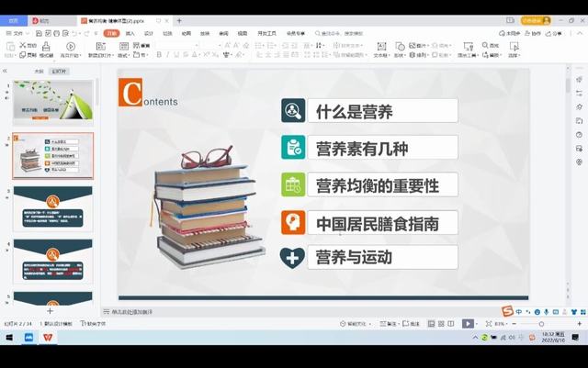The image size is (588, 368).
Task: Toggle the notes (备注) pane in status bar
Action: (x=391, y=323)
